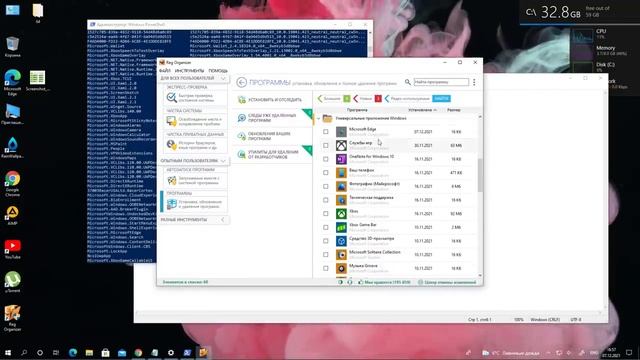
Task: Click the Xbox app icon in list
Action: click(341, 213)
